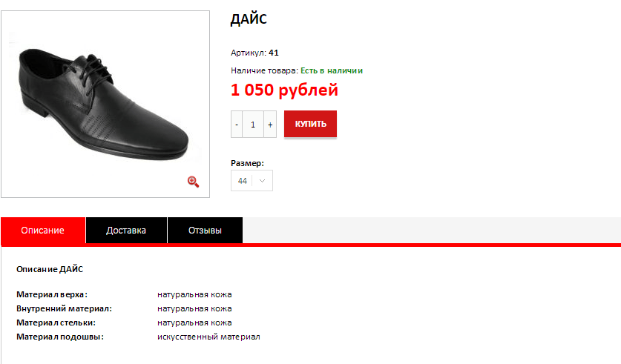Click the искусственный материал value text
621x364 pixels.
click(208, 337)
